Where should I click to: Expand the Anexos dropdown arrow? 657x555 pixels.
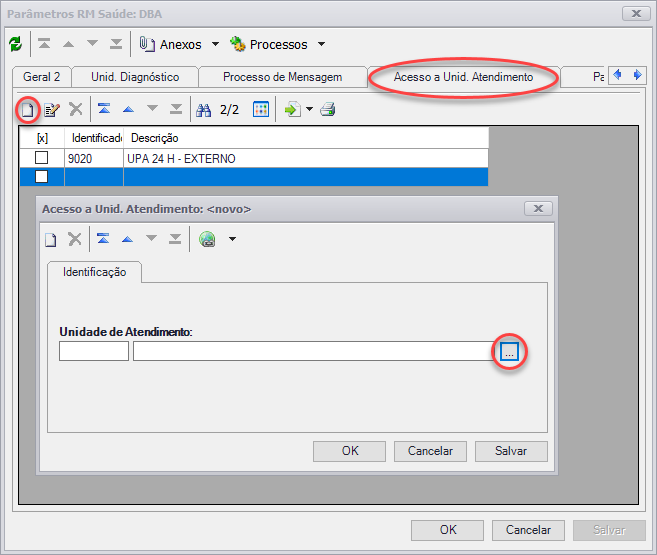coord(215,44)
